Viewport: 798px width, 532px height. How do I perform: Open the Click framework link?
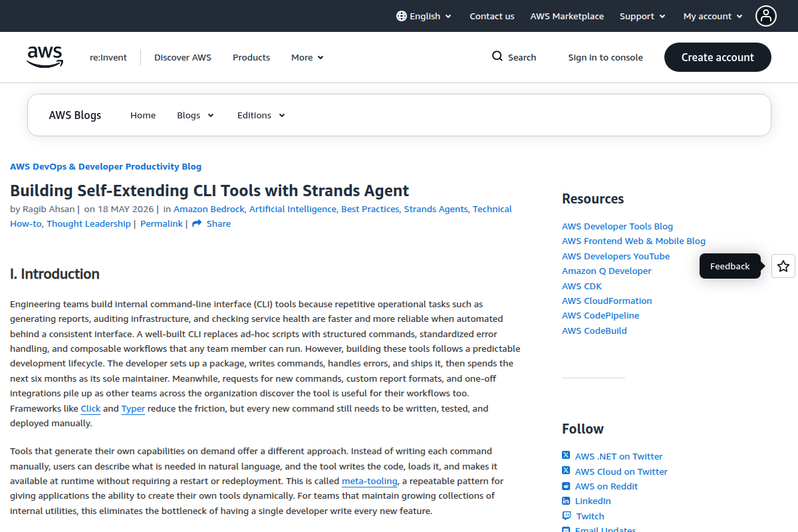click(x=90, y=408)
